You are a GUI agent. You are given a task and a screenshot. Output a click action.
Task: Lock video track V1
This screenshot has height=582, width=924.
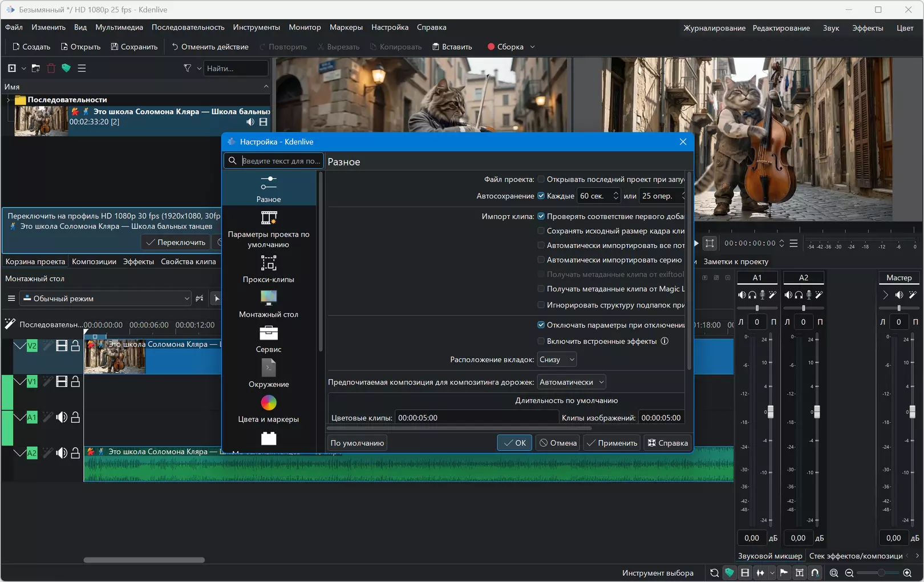(75, 382)
